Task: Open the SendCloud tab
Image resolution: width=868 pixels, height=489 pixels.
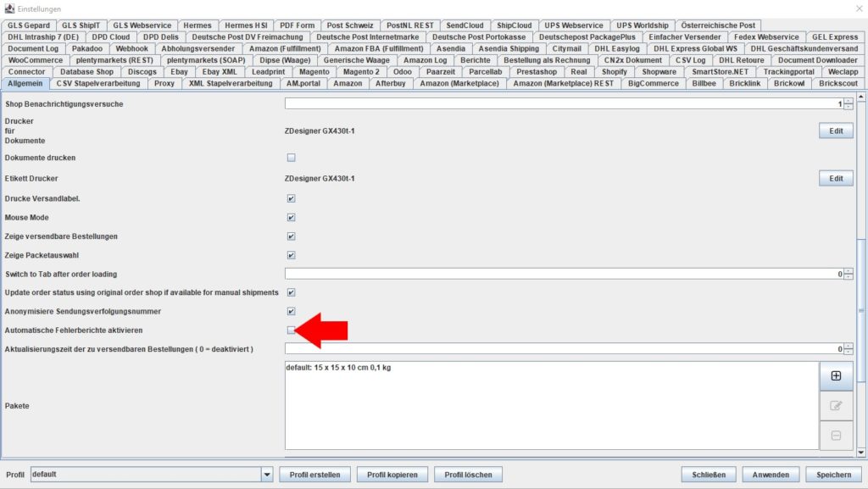Action: pos(465,25)
